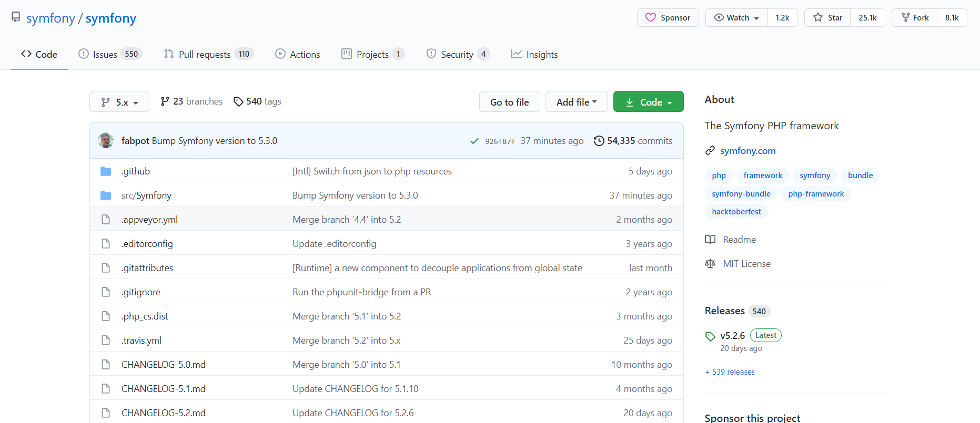Expand the Add file dropdown
Viewport: 980px width, 423px height.
(577, 102)
